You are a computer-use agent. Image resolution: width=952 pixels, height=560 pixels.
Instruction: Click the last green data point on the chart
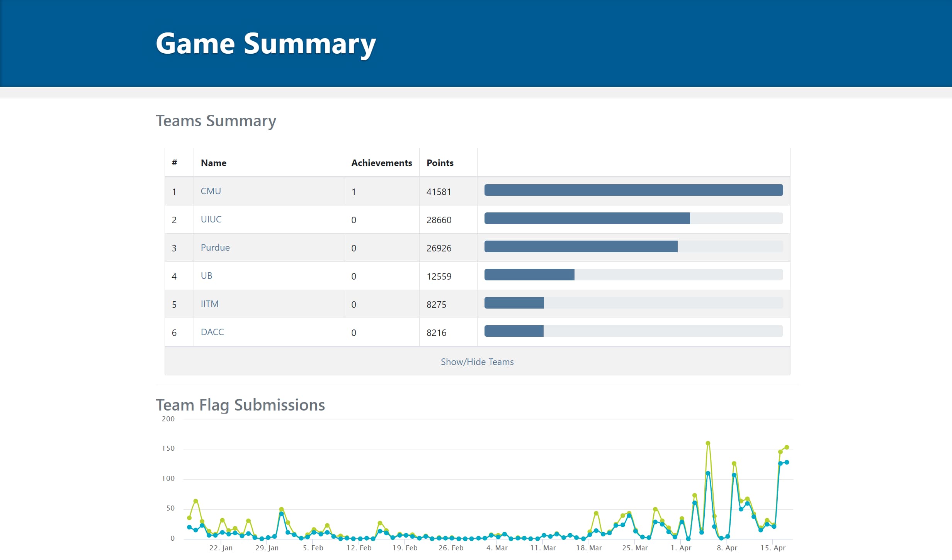(x=787, y=447)
